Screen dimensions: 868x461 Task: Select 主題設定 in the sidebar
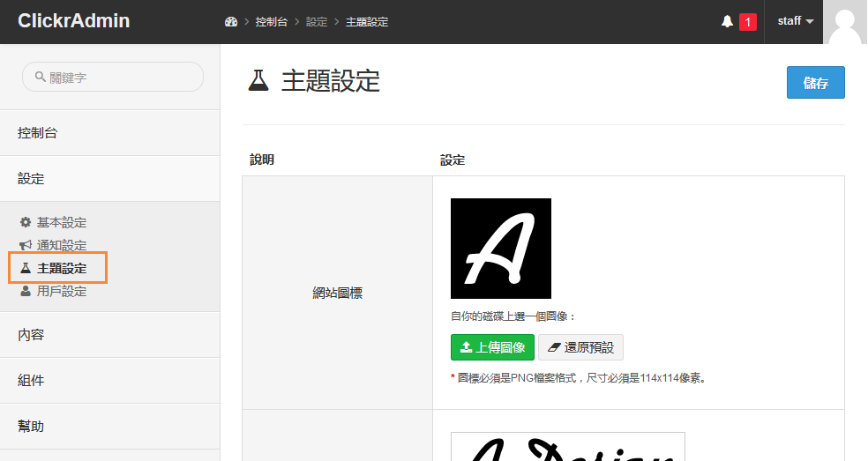pyautogui.click(x=62, y=269)
